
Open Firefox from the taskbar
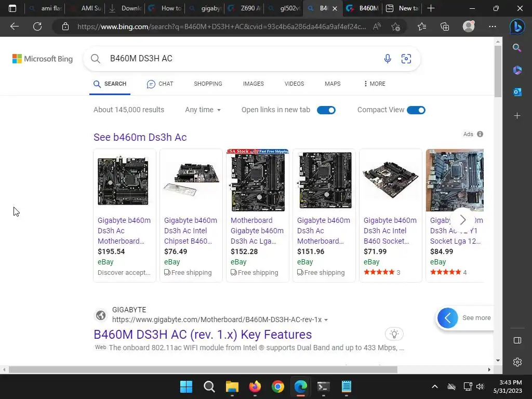[x=255, y=387]
